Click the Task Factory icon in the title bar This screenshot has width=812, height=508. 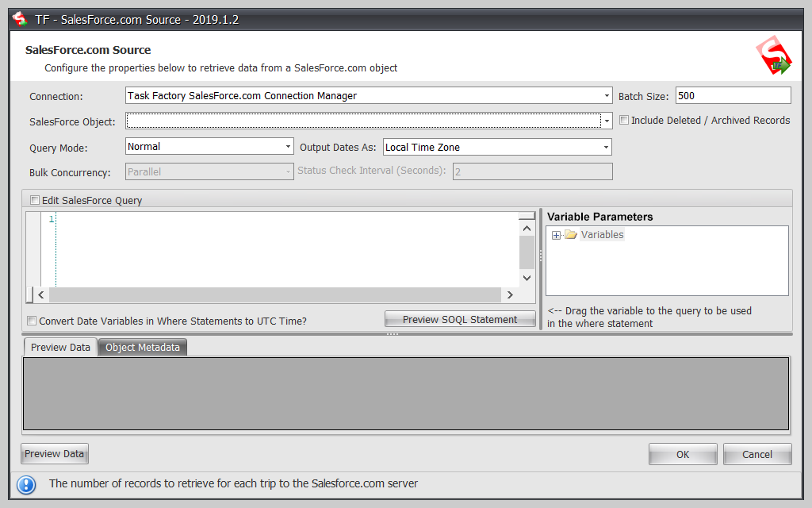tap(19, 19)
